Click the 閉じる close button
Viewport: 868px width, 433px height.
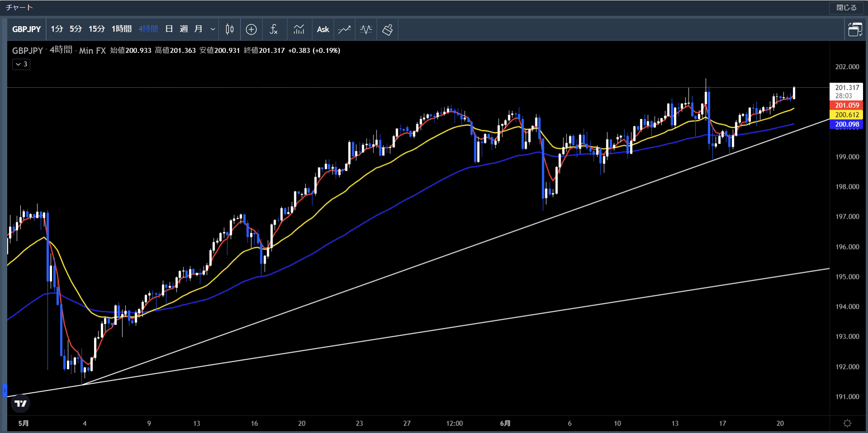pos(846,8)
